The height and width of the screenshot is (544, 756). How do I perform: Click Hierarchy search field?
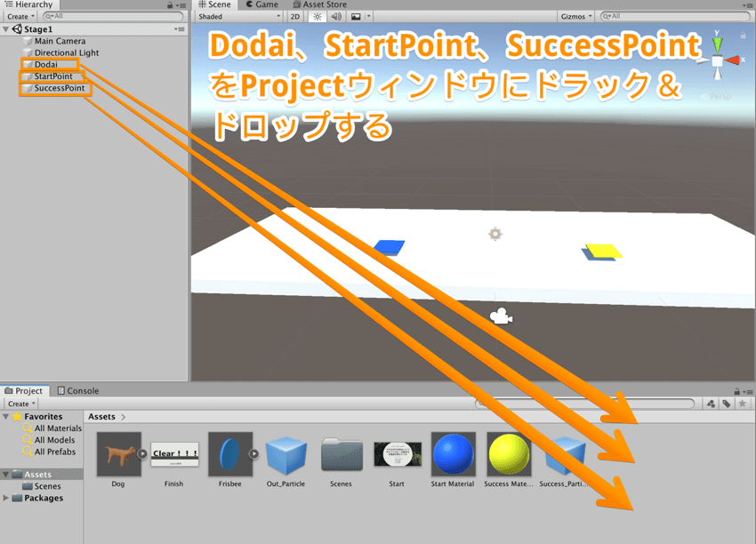pyautogui.click(x=113, y=16)
